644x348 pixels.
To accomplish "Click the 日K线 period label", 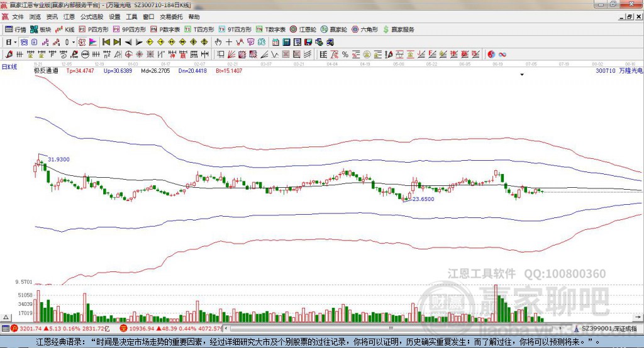I will pyautogui.click(x=9, y=67).
